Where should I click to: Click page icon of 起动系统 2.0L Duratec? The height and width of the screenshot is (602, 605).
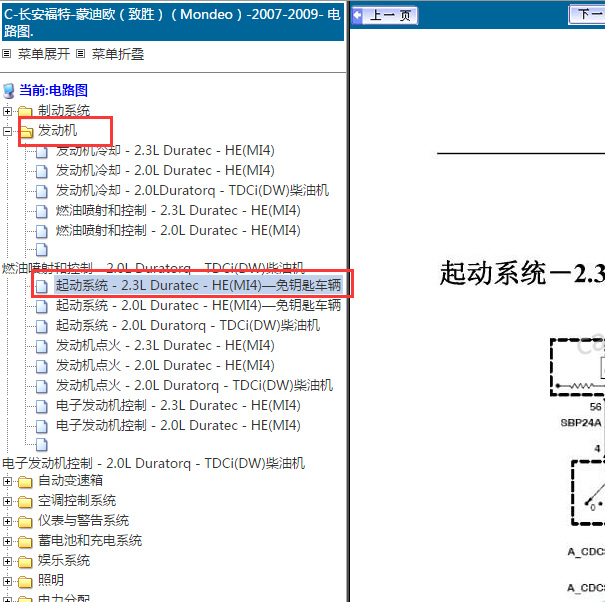click(42, 306)
